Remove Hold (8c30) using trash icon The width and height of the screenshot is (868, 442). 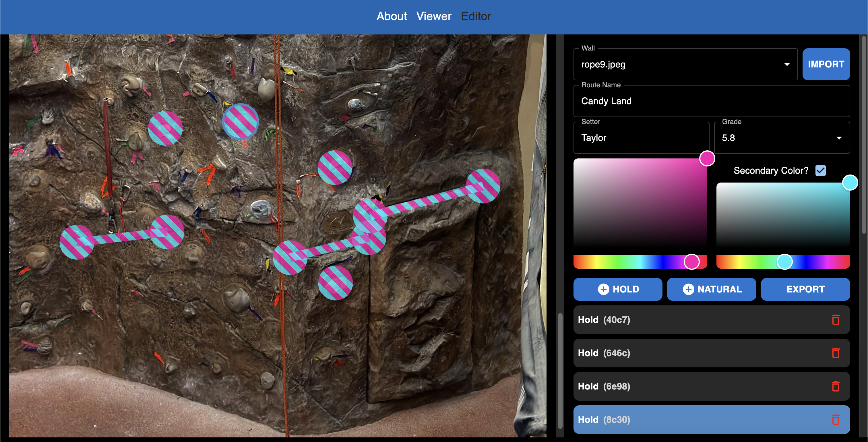click(x=836, y=420)
